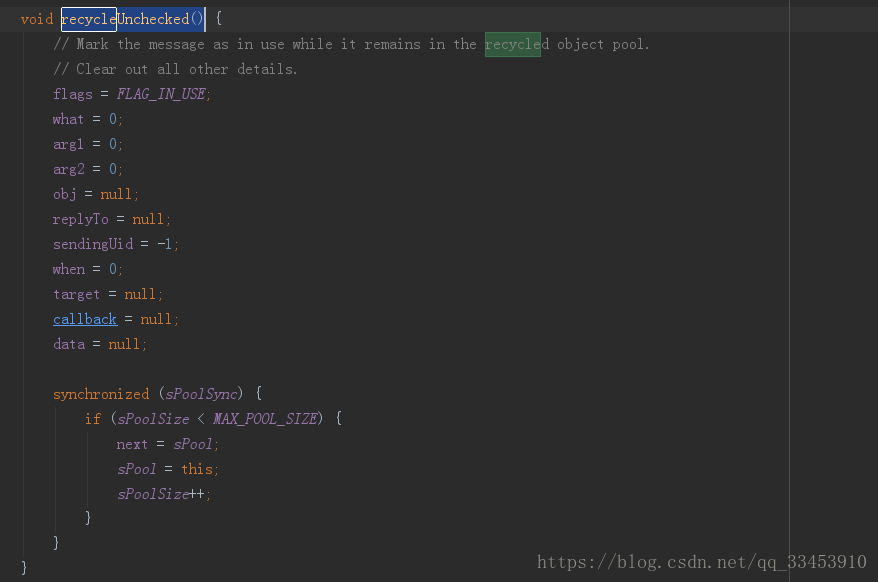
Task: Click the 'target' field name
Action: pyautogui.click(x=77, y=295)
